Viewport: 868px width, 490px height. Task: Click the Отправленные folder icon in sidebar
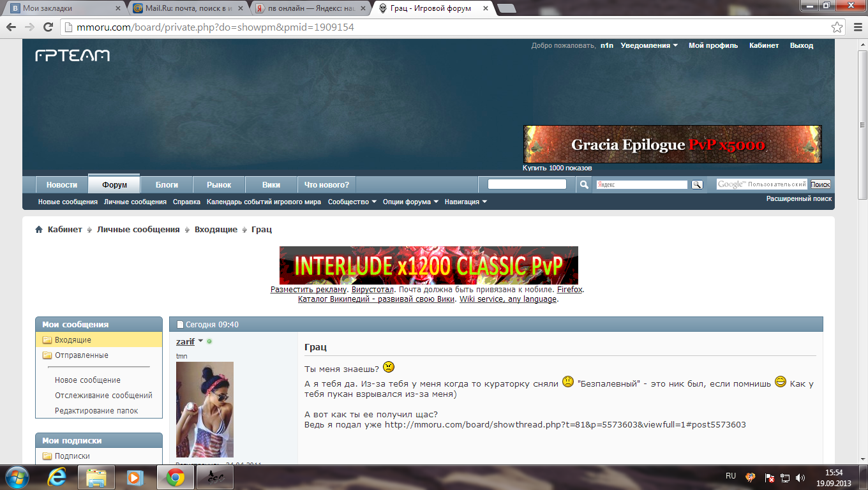[47, 355]
